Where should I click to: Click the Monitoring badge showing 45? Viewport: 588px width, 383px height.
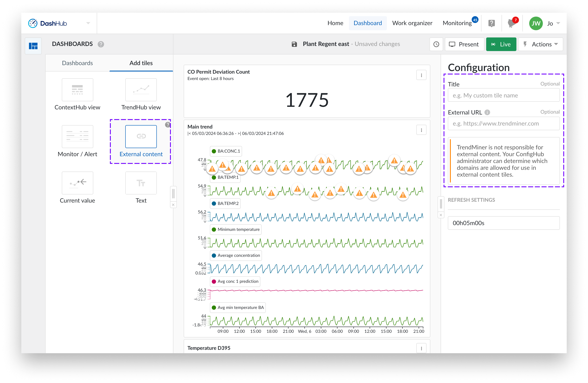pyautogui.click(x=475, y=20)
